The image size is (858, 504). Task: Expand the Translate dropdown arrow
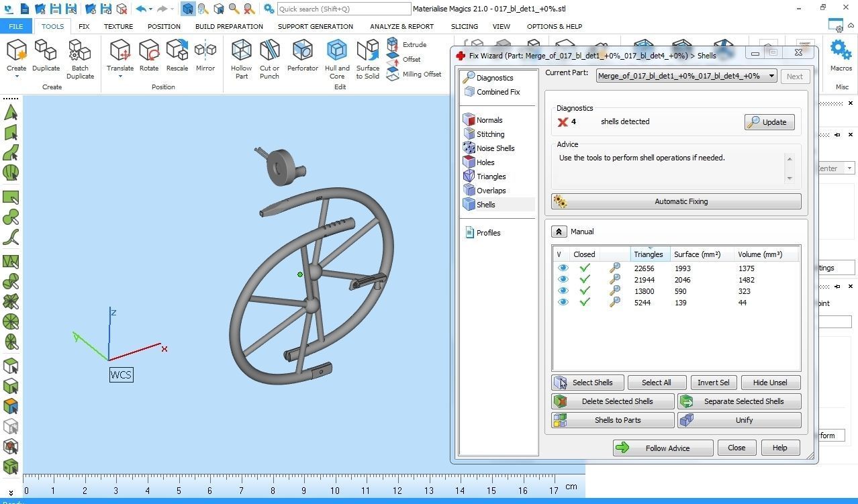point(120,77)
